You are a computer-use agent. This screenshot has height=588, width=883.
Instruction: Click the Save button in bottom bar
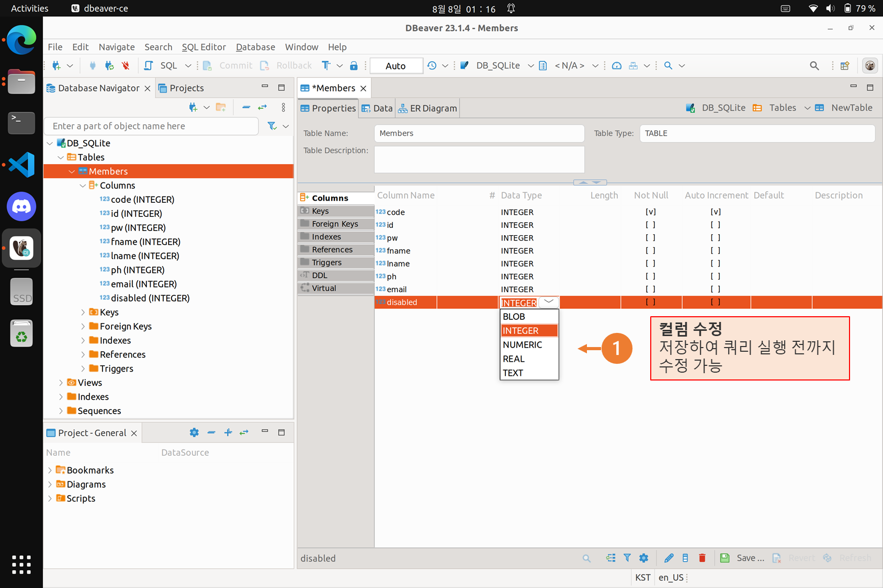(742, 558)
